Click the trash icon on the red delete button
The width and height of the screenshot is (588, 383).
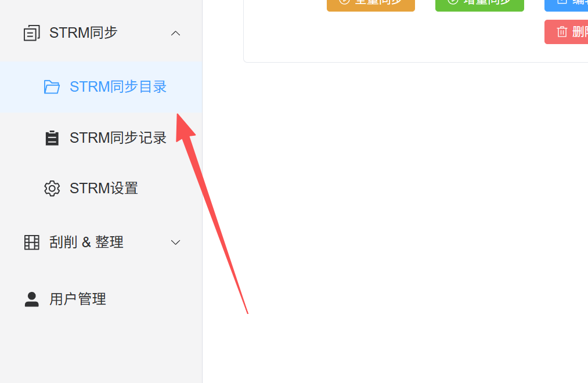point(562,32)
